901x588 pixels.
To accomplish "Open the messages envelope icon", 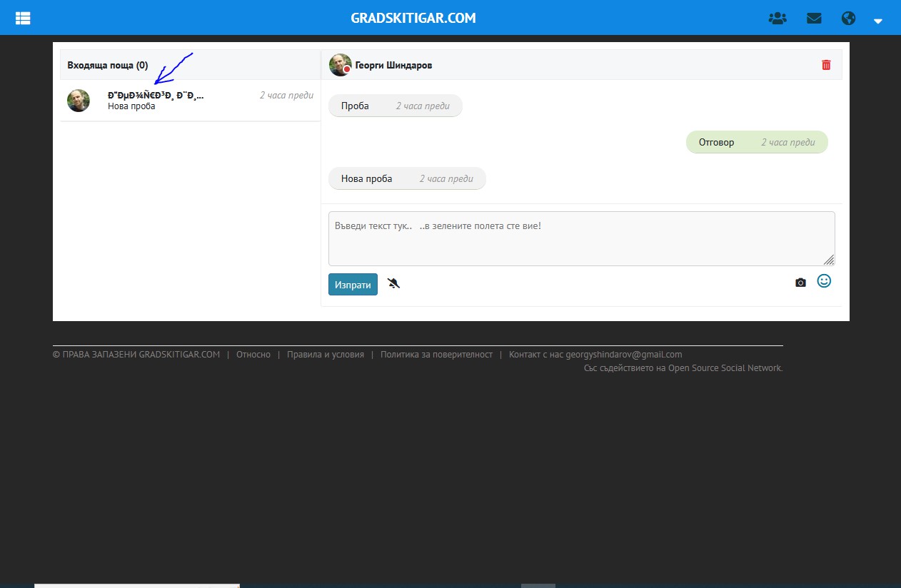I will 814,19.
